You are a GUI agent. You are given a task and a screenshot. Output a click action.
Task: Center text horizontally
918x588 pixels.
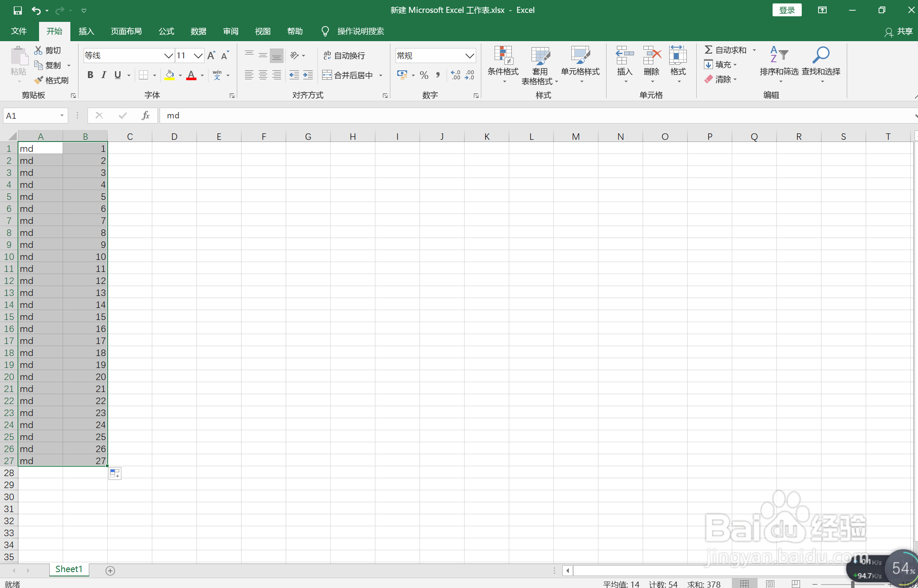263,75
